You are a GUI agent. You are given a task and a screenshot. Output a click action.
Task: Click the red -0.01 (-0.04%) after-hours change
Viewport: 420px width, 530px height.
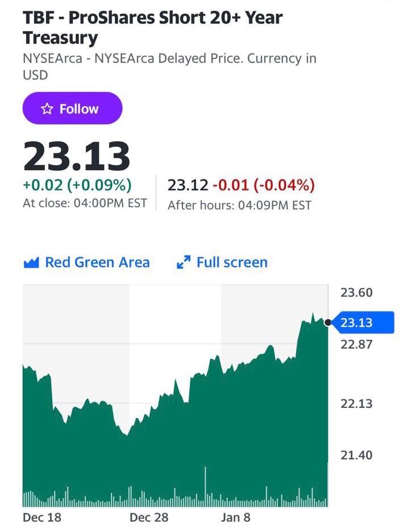click(263, 185)
